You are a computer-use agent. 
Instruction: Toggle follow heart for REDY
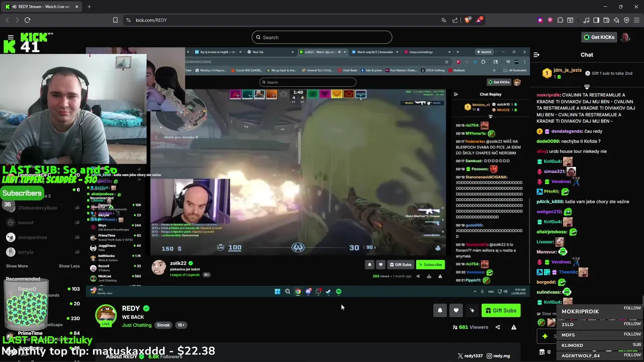(x=456, y=311)
